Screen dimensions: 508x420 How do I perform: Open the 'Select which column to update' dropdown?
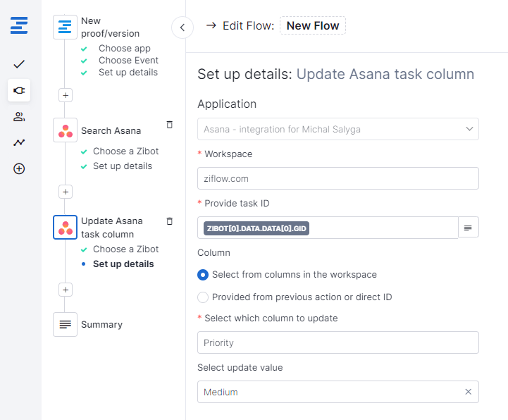click(x=337, y=342)
